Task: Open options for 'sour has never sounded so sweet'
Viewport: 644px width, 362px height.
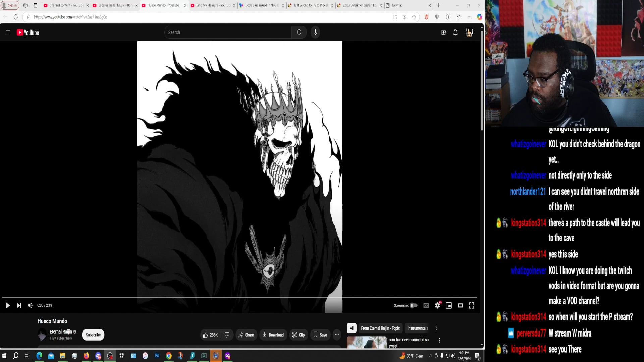Action: pos(439,340)
